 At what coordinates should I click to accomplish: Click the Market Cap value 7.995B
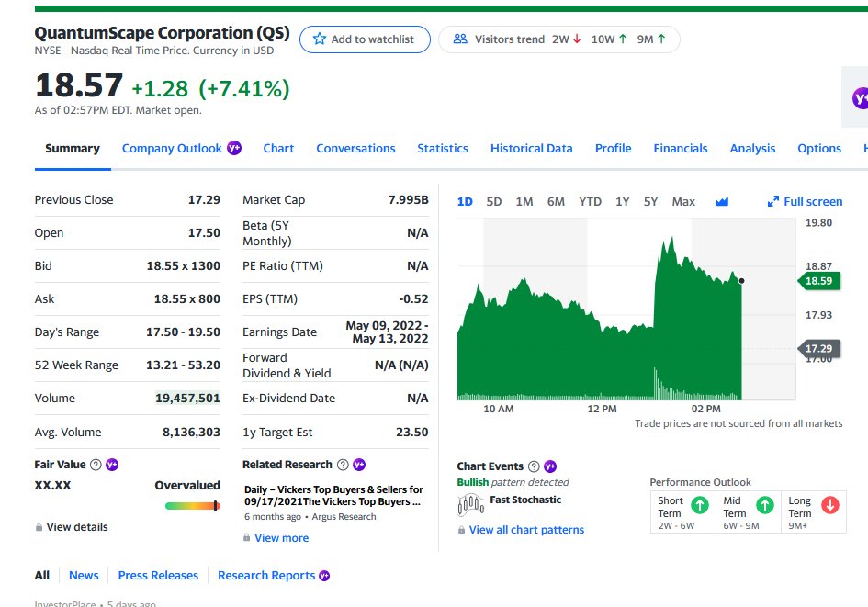(x=409, y=200)
